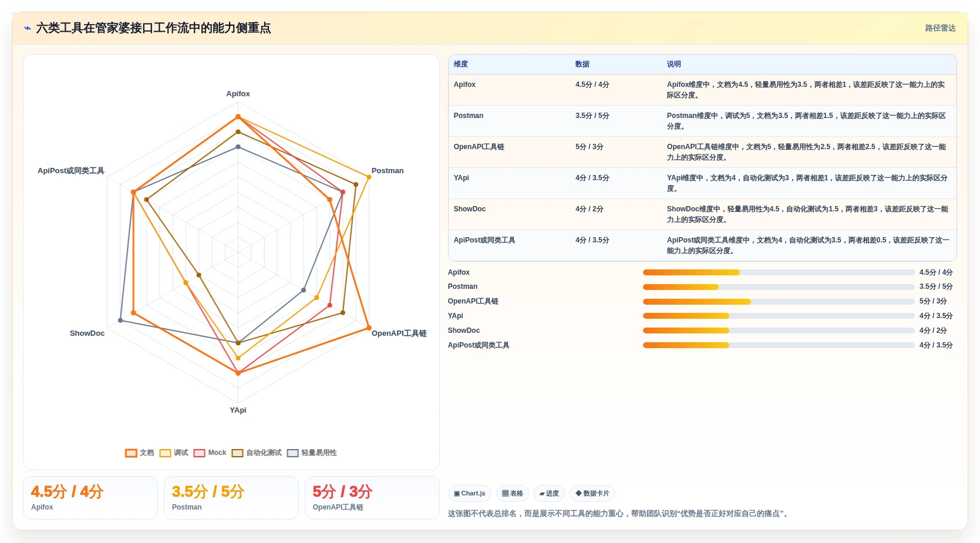This screenshot has height=543, width=980.
Task: Click the 路径雷达 label in header
Action: [940, 28]
